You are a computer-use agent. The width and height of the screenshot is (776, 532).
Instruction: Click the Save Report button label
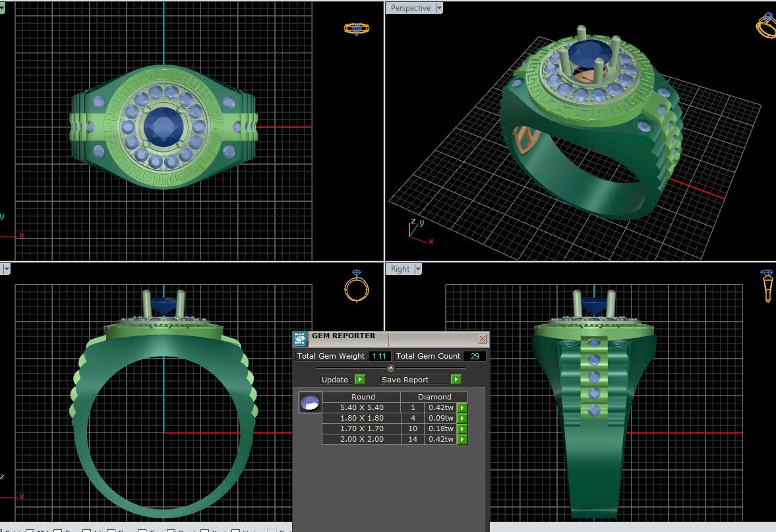click(x=405, y=380)
